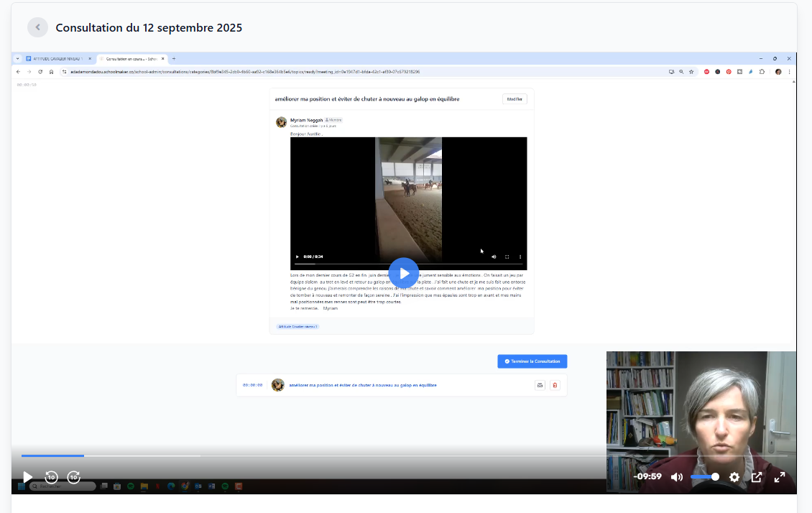The width and height of the screenshot is (812, 513).
Task: Skip forward 10 seconds in the recording
Action: coord(73,477)
